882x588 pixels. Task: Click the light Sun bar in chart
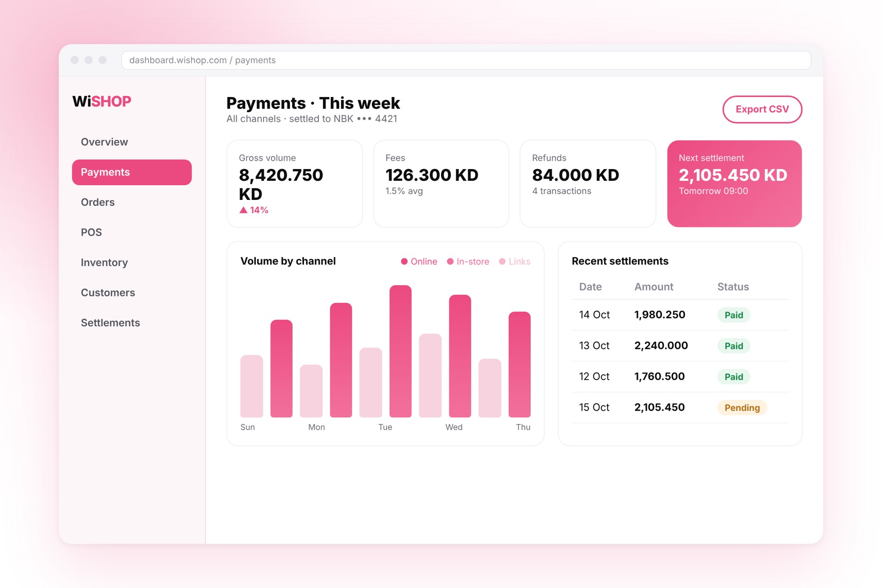(251, 386)
